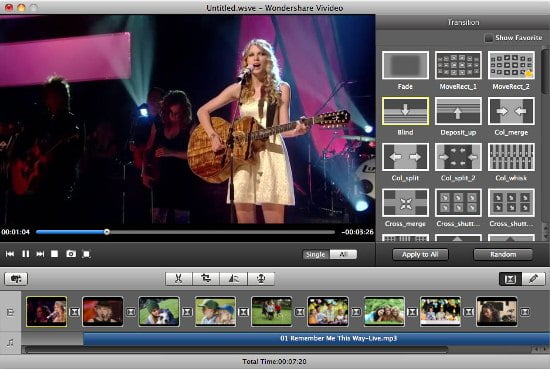The width and height of the screenshot is (550, 369).
Task: Click the Random transition button
Action: tap(503, 254)
